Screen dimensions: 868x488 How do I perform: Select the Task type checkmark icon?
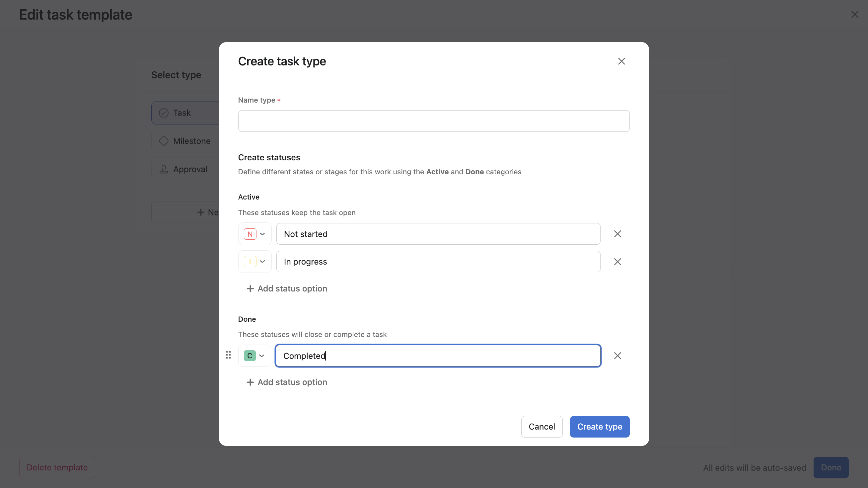pyautogui.click(x=164, y=113)
